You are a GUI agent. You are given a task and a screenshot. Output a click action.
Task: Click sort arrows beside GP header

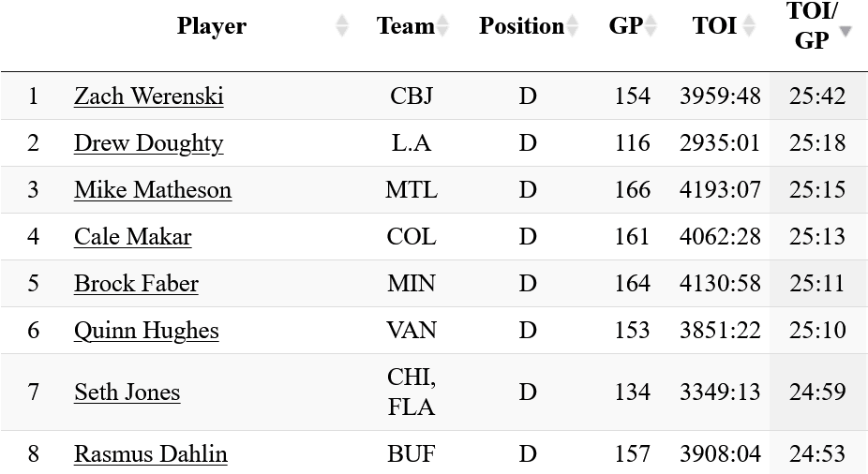coord(650,26)
